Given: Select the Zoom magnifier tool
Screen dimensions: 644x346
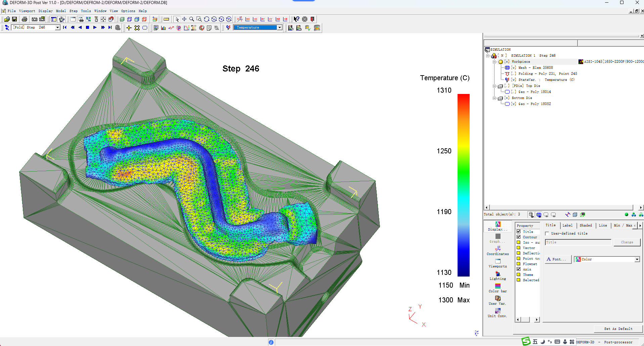Looking at the screenshot, I should pyautogui.click(x=191, y=19).
